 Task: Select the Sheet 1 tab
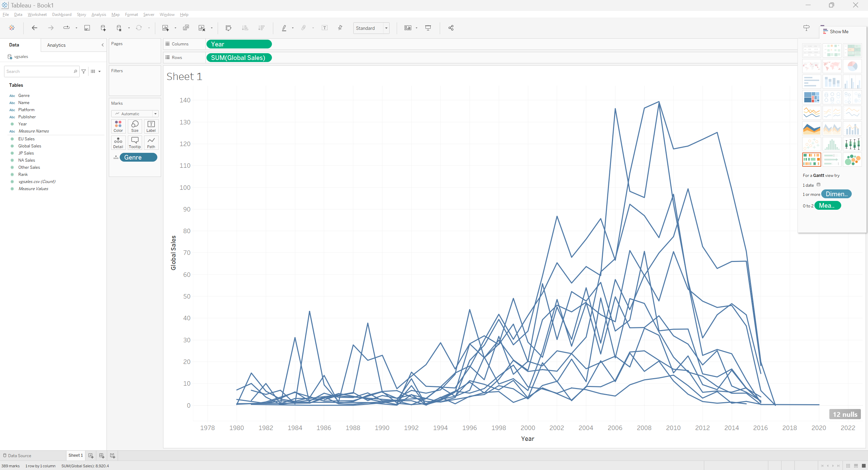tap(76, 455)
